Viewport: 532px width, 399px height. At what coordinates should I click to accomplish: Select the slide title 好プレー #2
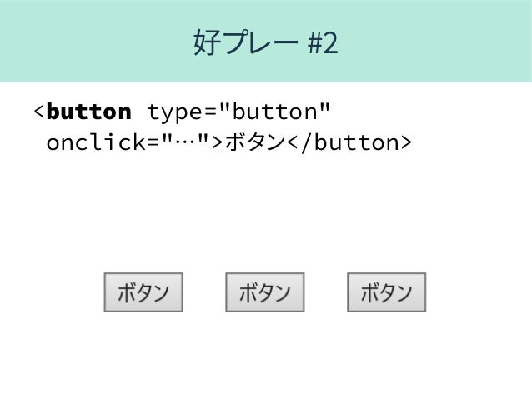(x=266, y=42)
